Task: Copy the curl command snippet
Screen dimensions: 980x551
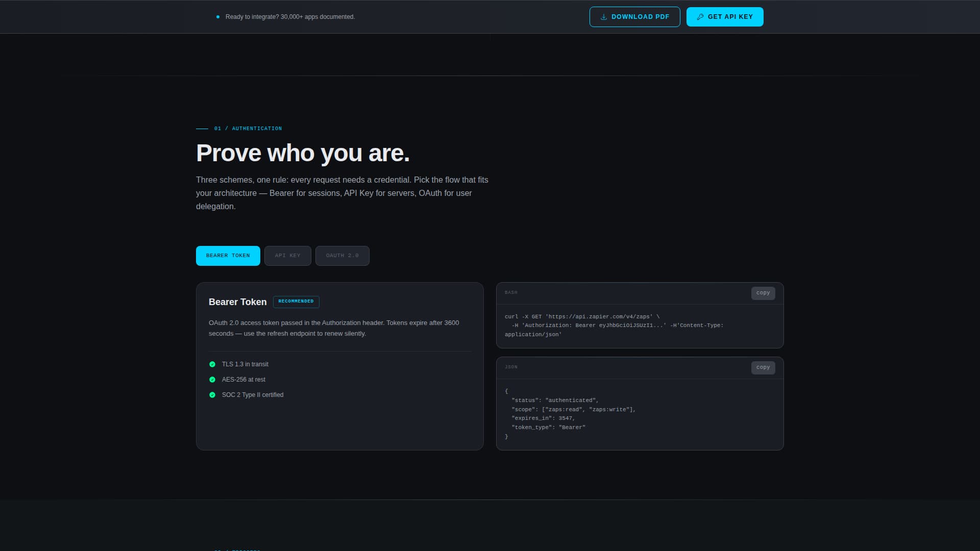Action: pyautogui.click(x=763, y=293)
